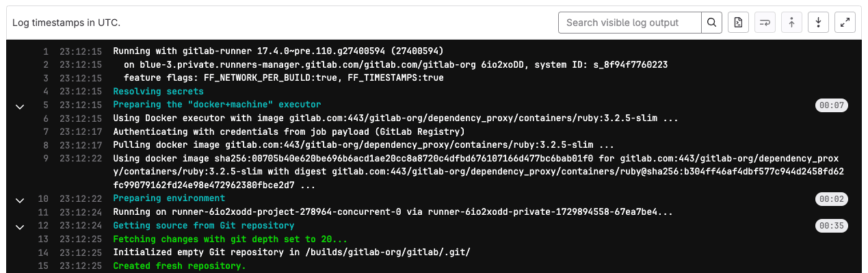The width and height of the screenshot is (868, 273).
Task: Click line number 4 beside Resolving secrets
Action: [46, 91]
